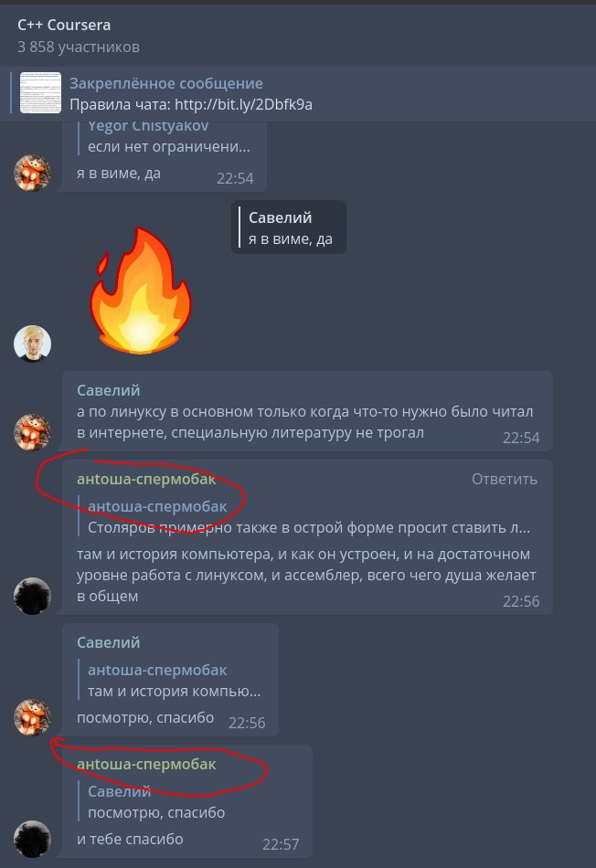The height and width of the screenshot is (868, 596).
Task: Open the sender name Савелий above linux message
Action: point(108,390)
